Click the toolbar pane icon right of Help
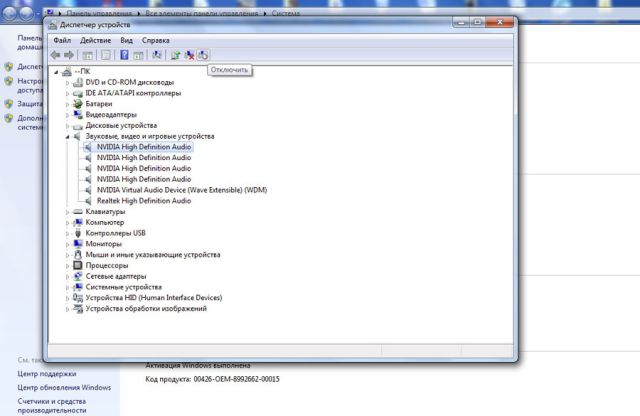This screenshot has width=640, height=416. point(138,55)
